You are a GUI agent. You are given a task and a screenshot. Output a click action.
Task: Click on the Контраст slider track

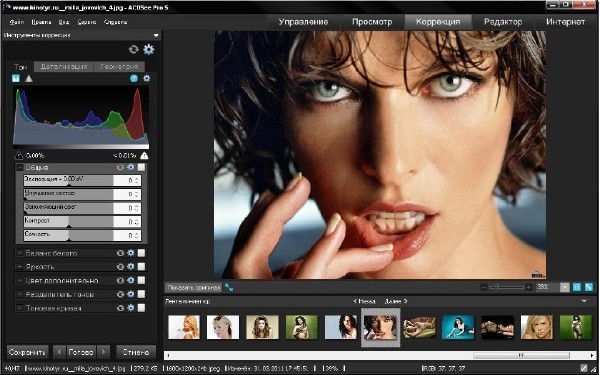click(x=68, y=222)
